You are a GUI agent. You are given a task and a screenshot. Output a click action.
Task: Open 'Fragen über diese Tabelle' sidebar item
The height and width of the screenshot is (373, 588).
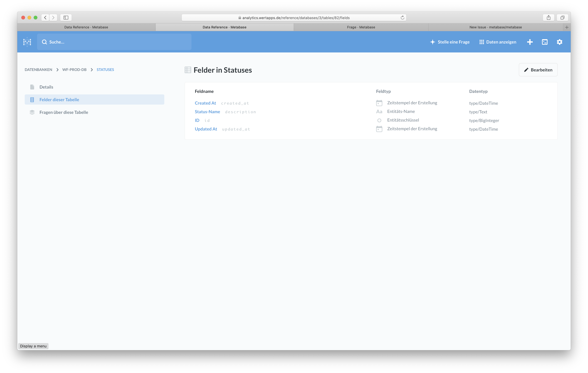click(x=63, y=112)
